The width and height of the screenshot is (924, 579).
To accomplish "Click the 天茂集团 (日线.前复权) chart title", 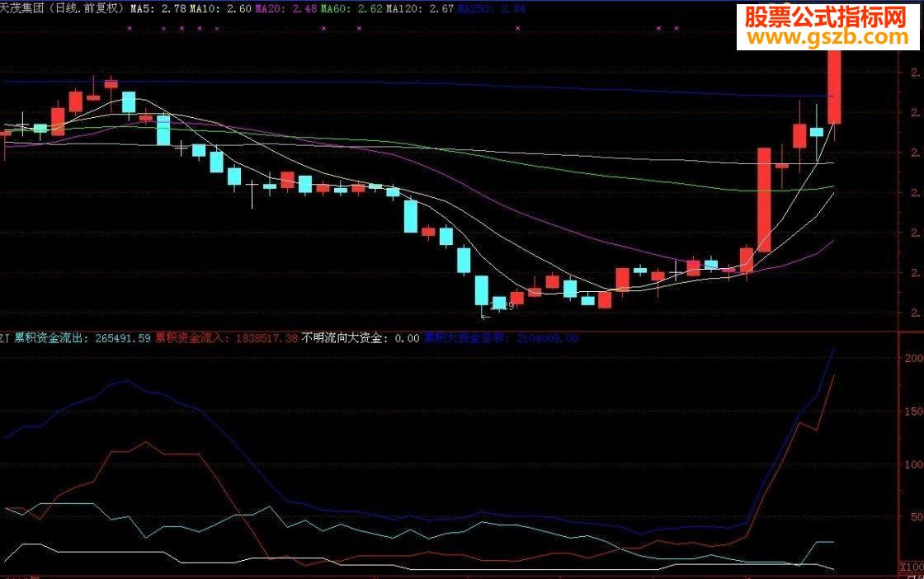I will [x=63, y=9].
